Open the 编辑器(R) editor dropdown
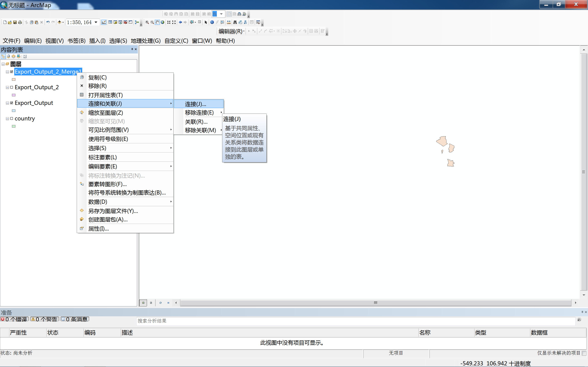The height and width of the screenshot is (367, 588). pos(231,31)
